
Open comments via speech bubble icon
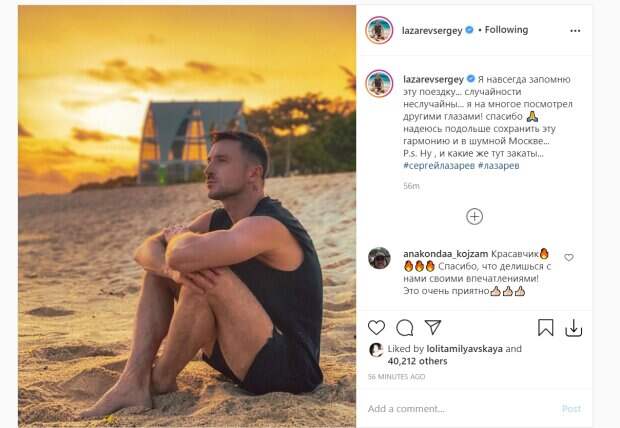click(x=405, y=327)
